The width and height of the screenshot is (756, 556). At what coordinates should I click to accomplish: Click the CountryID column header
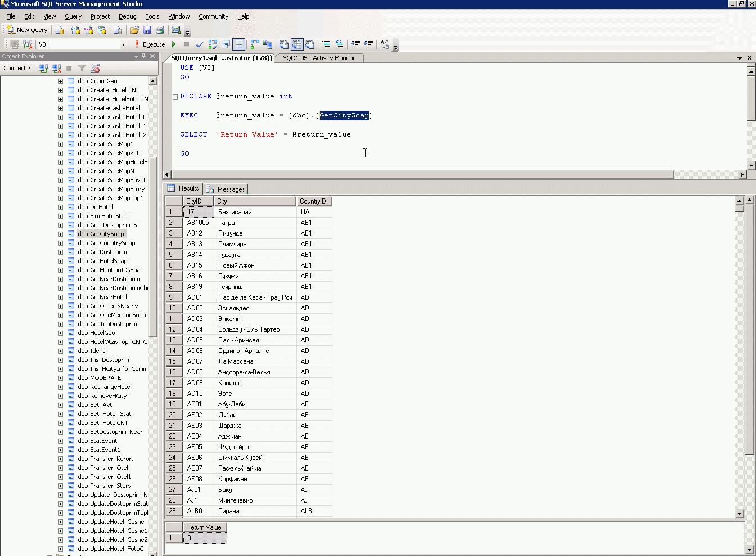314,201
